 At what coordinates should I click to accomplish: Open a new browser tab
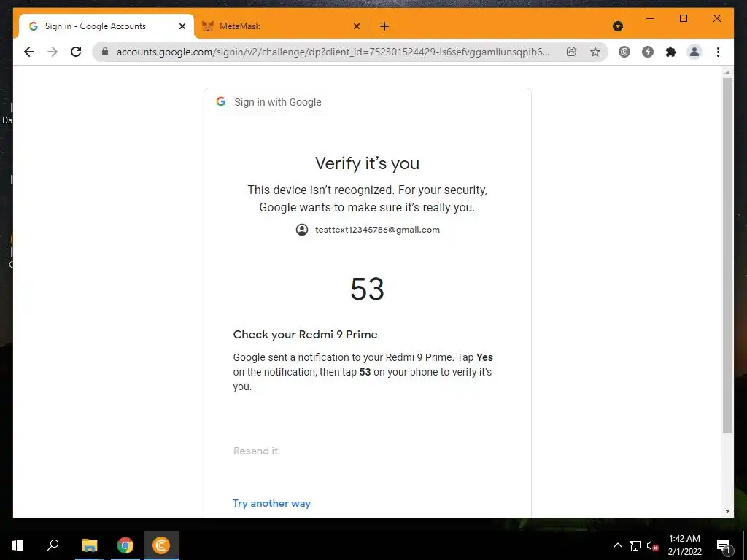tap(384, 26)
